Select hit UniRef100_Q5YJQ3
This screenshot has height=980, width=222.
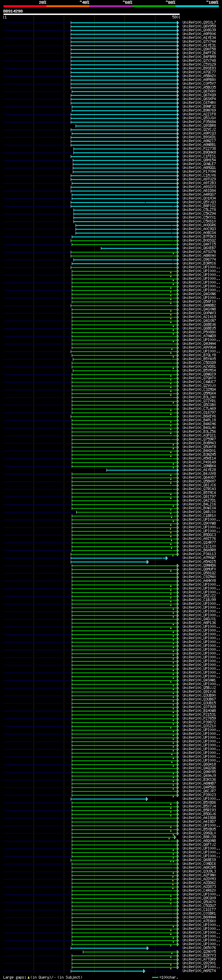coord(199,202)
